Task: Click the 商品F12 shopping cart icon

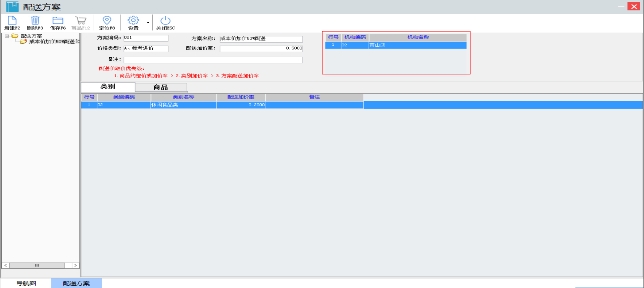Action: point(81,21)
